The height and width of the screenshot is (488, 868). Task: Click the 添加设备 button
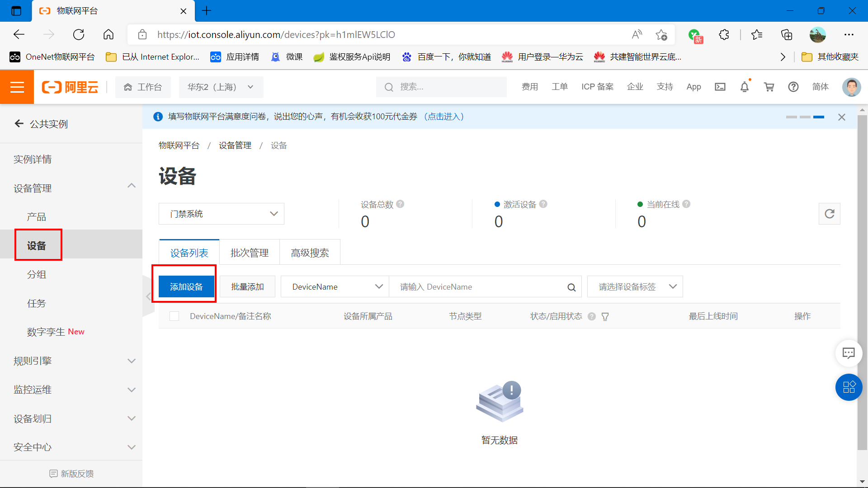[186, 286]
